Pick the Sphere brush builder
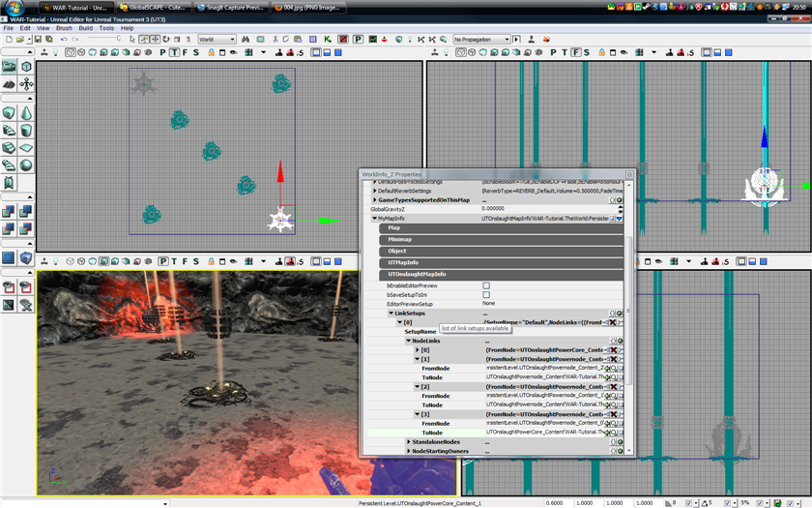 point(26,165)
